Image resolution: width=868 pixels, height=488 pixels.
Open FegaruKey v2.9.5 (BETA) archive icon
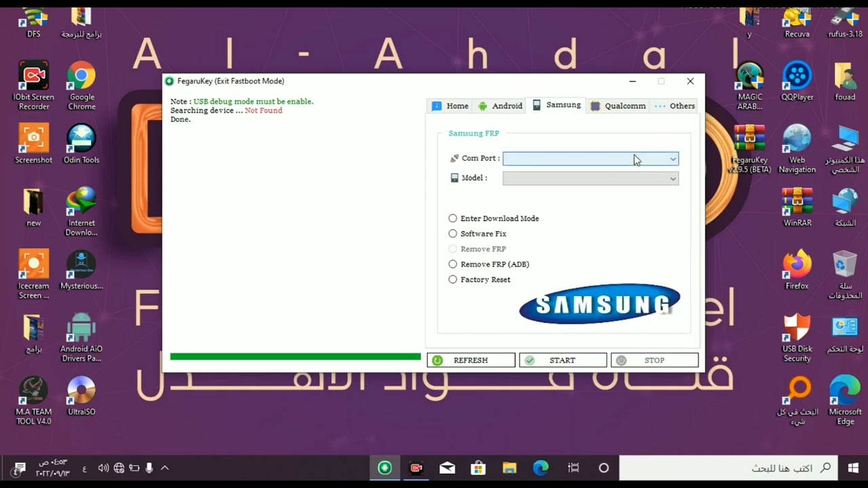point(749,149)
